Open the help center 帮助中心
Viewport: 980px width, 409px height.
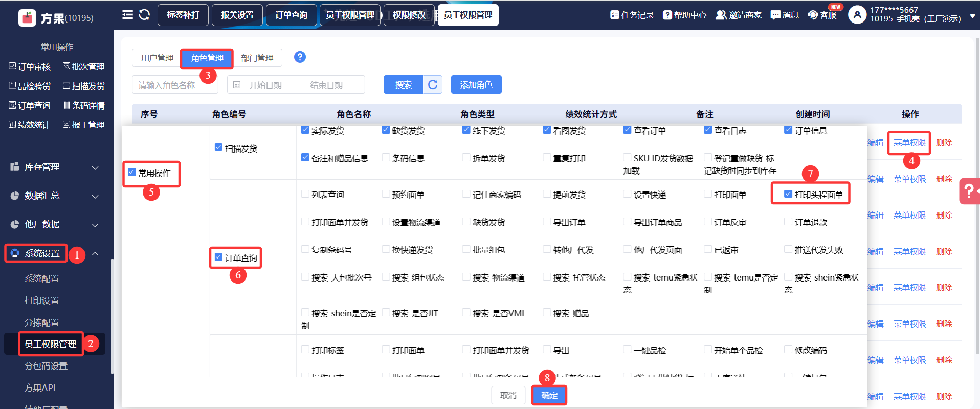684,15
